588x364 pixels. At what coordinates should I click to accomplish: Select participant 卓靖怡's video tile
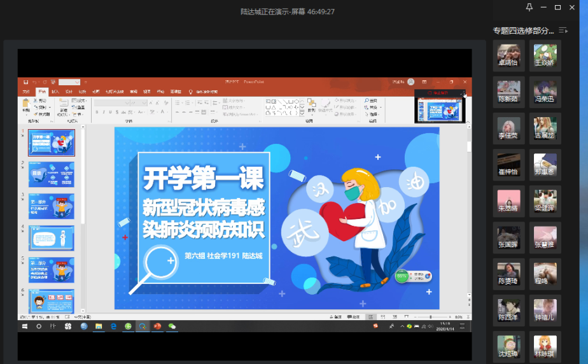pos(508,55)
